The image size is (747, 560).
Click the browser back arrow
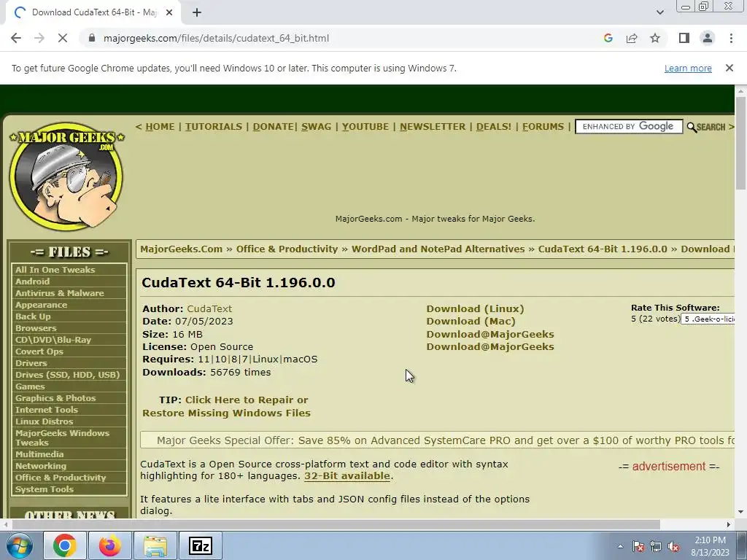[16, 38]
